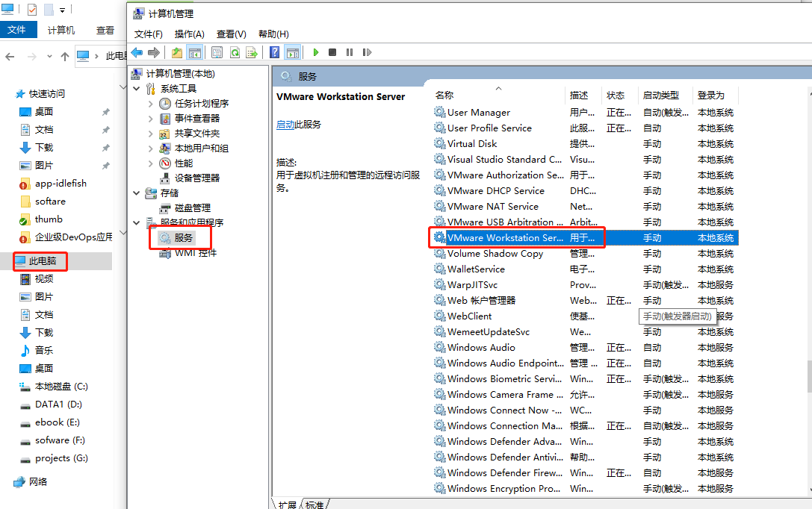Click the green Start Service play icon
812x509 pixels.
coord(316,52)
